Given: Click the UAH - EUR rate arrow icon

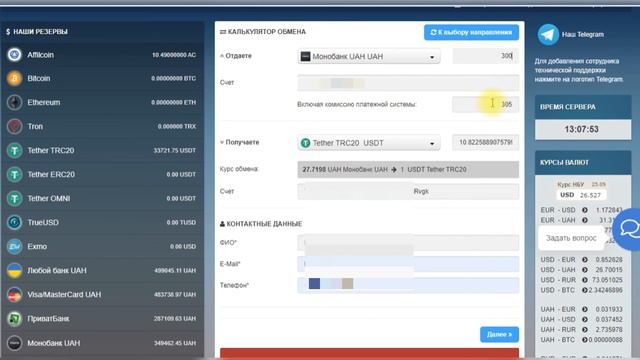Looking at the screenshot, I should [x=584, y=309].
